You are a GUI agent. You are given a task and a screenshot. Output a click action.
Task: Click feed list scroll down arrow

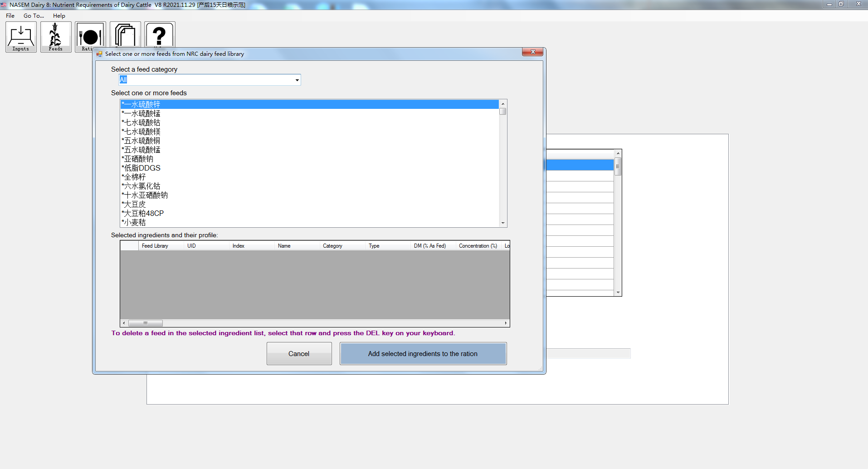503,223
